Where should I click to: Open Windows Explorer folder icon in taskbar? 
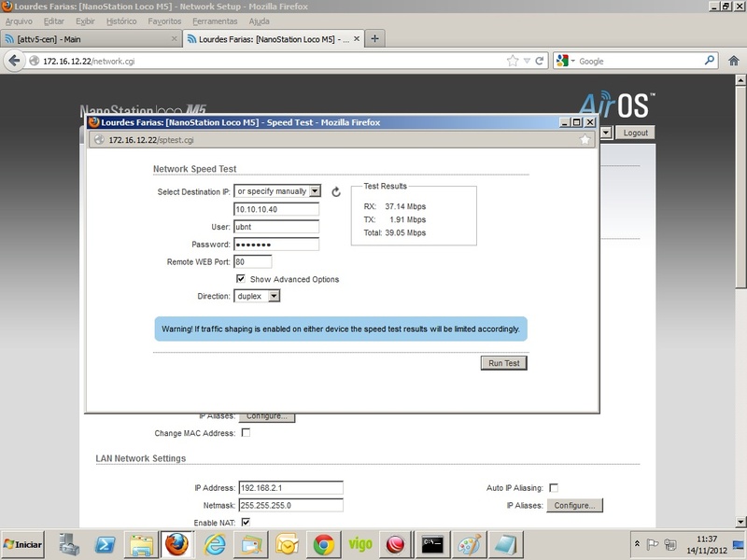tap(142, 544)
